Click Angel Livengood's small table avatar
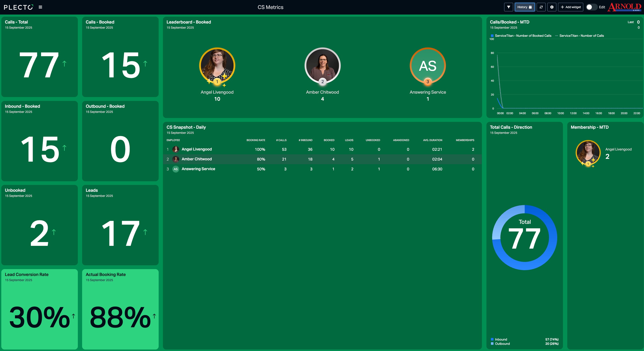644x351 pixels. coord(176,149)
